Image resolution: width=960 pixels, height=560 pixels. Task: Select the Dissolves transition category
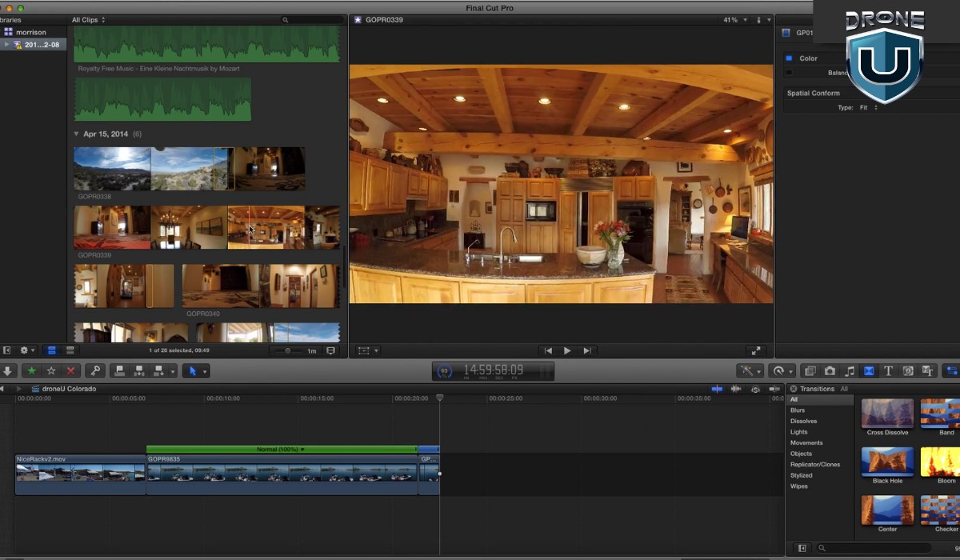(803, 421)
